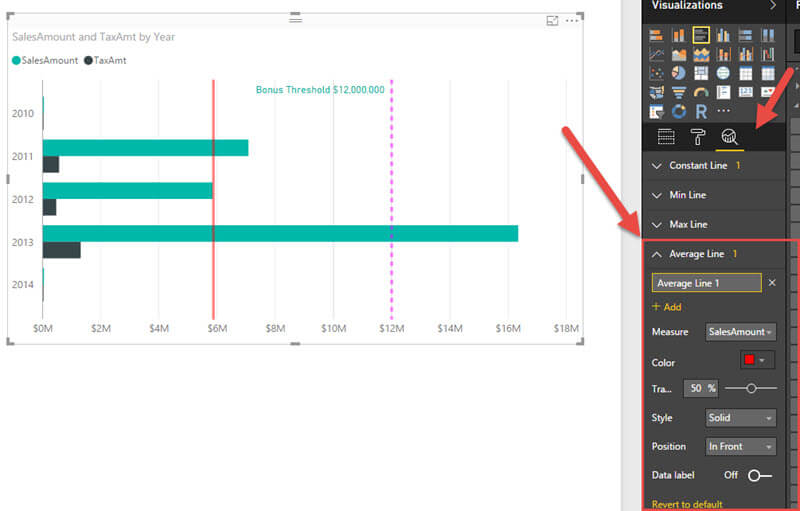The image size is (800, 511).
Task: Select the Matrix visual
Action: click(768, 73)
